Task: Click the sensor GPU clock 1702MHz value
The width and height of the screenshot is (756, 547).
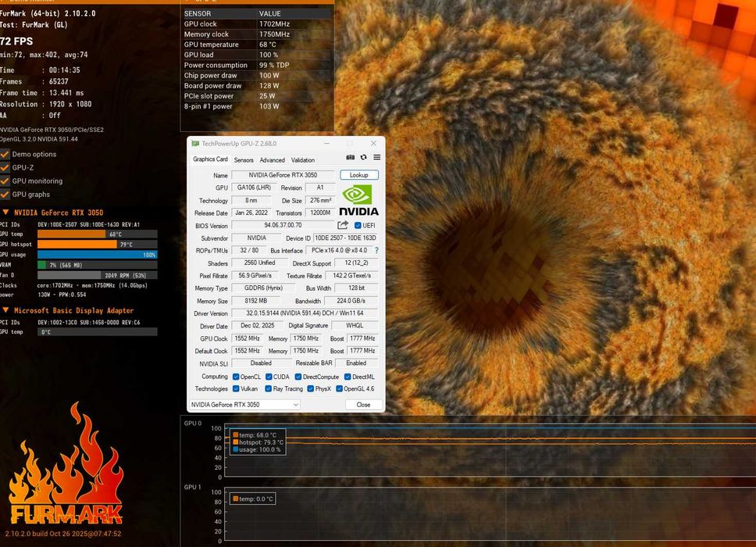Action: click(x=274, y=23)
